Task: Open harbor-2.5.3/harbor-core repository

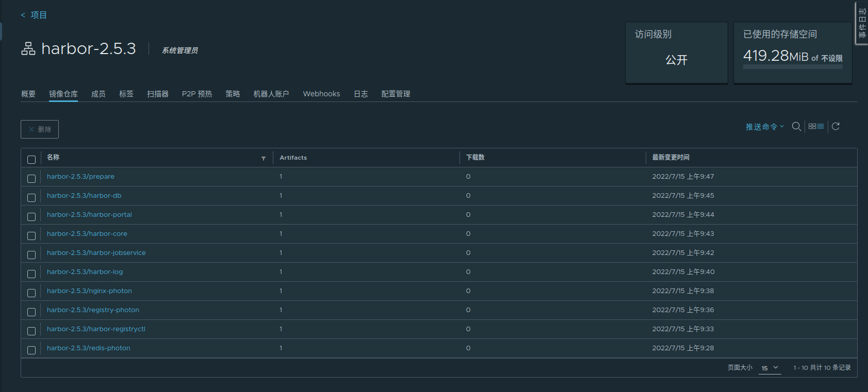Action: point(87,233)
